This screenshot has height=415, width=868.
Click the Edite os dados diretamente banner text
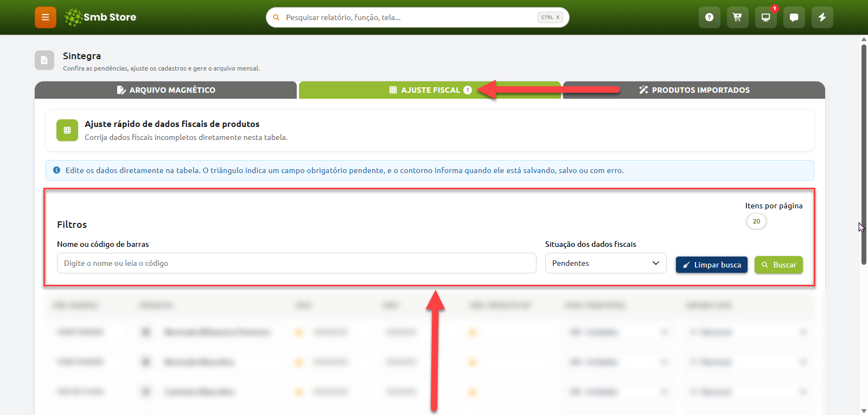(x=344, y=170)
